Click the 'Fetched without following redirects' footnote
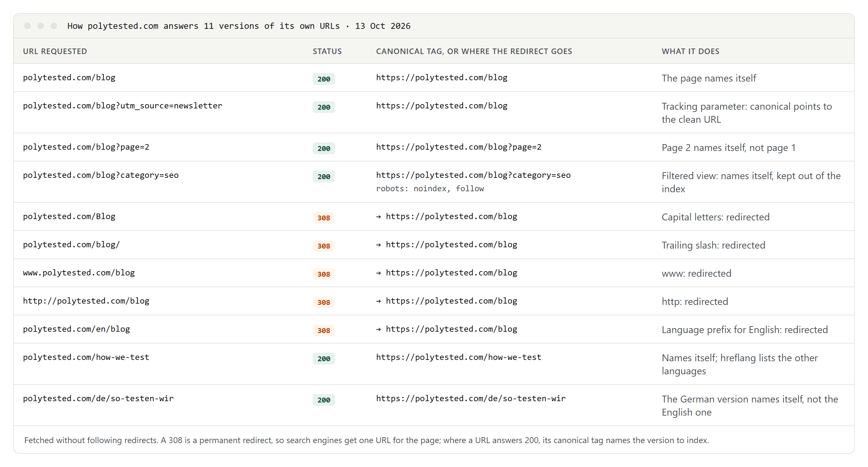Image resolution: width=868 pixels, height=467 pixels. point(366,440)
